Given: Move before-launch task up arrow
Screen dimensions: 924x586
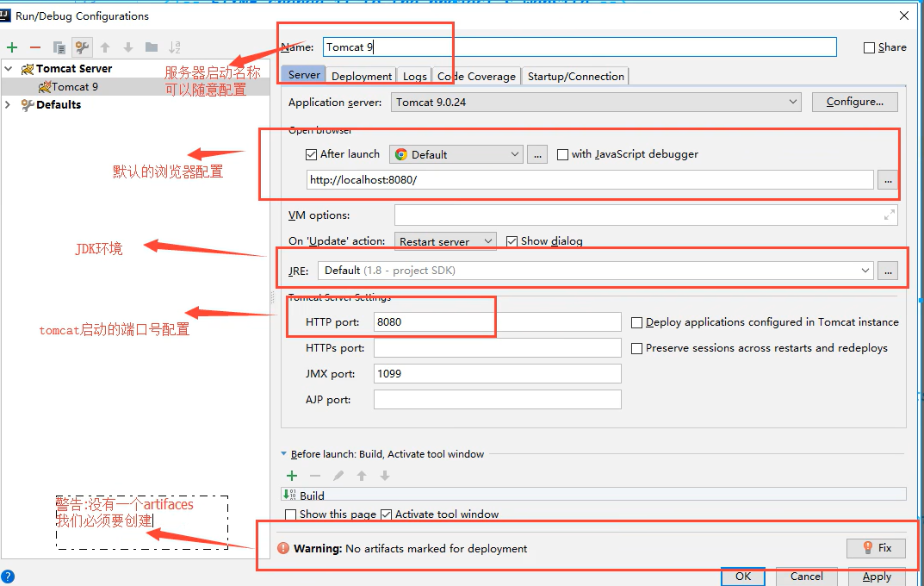Looking at the screenshot, I should (x=361, y=476).
